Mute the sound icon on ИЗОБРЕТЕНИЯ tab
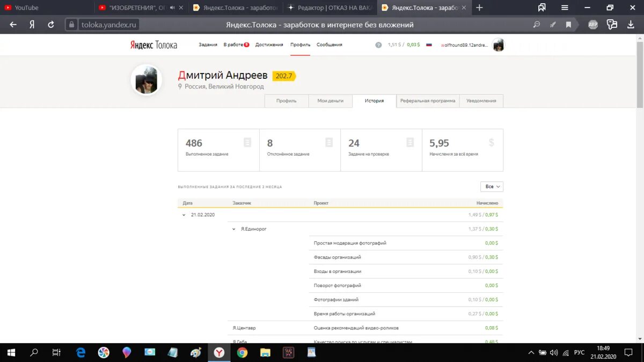The height and width of the screenshot is (362, 644). coord(172,8)
